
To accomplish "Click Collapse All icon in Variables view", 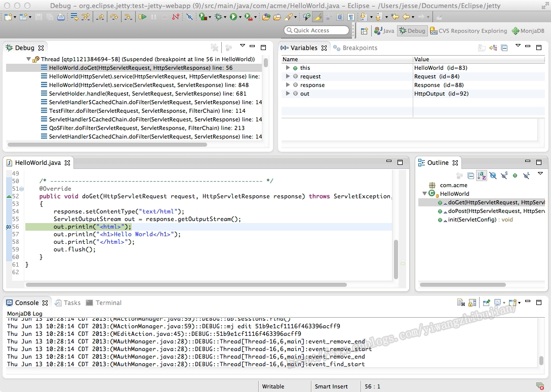I will tap(504, 48).
